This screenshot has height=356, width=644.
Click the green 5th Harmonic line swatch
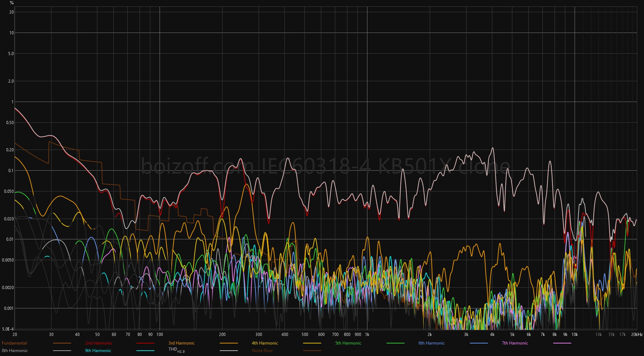click(x=395, y=343)
